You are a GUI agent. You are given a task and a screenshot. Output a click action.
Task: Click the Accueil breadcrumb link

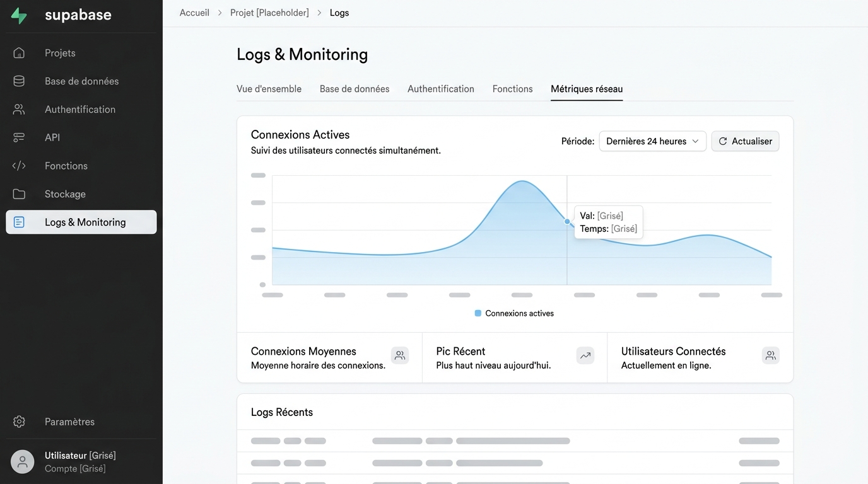tap(194, 13)
